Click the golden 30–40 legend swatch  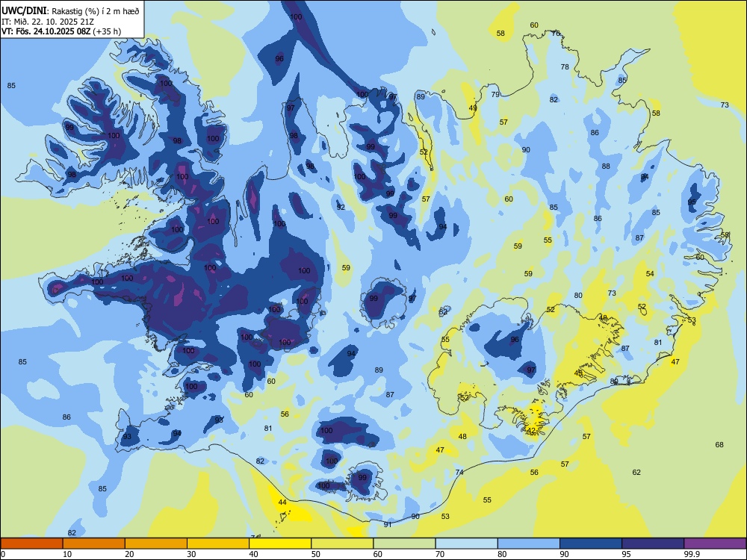(218, 544)
